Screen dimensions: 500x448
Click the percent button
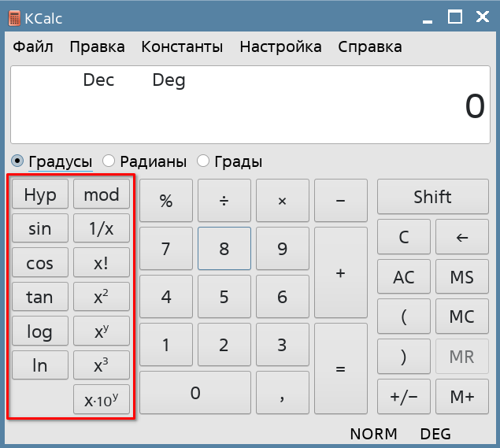[x=166, y=201]
